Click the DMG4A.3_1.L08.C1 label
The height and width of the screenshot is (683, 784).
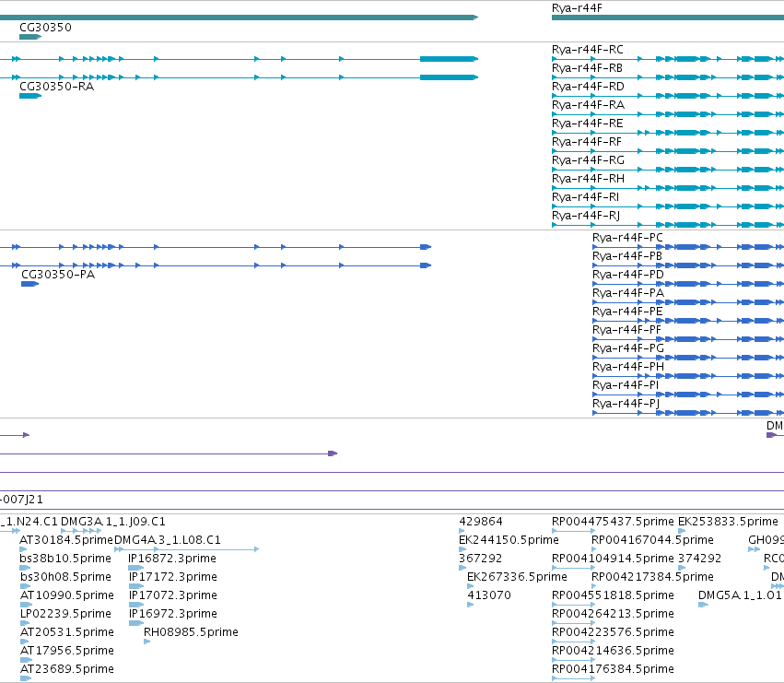tap(168, 540)
